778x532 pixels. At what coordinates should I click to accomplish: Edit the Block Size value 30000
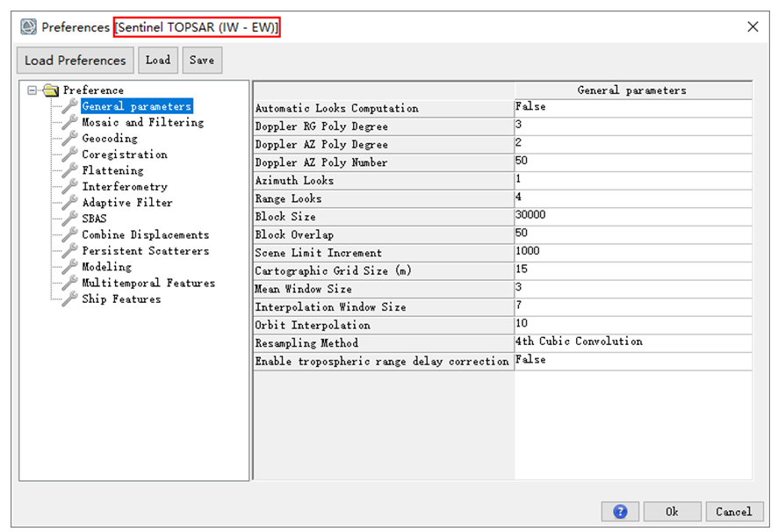tap(633, 216)
